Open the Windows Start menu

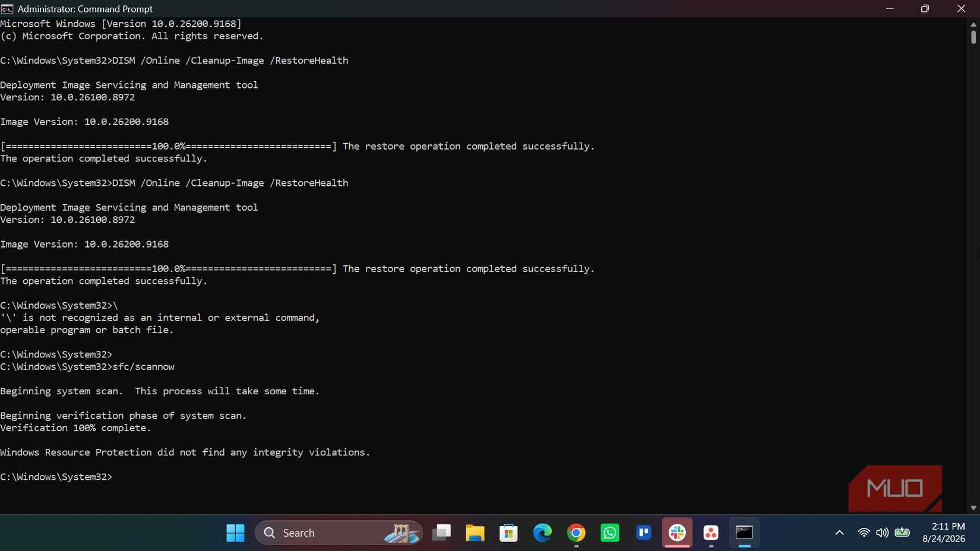coord(235,533)
